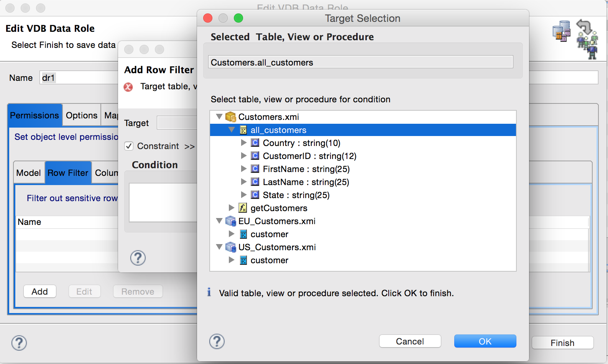
Task: Click help icon in Edit VDB Data Role
Action: 19,343
